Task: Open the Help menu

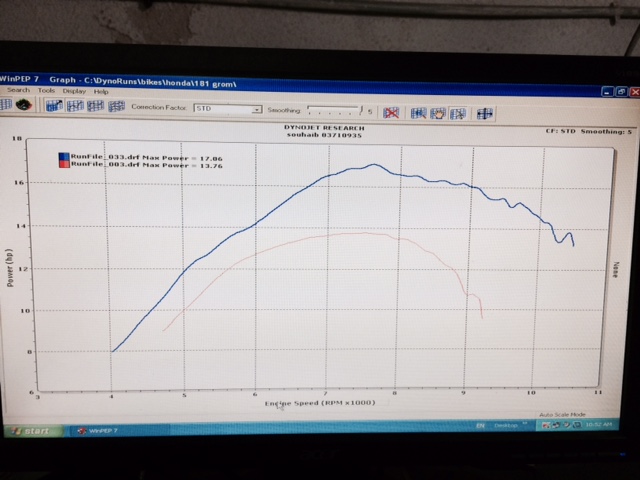Action: click(101, 91)
